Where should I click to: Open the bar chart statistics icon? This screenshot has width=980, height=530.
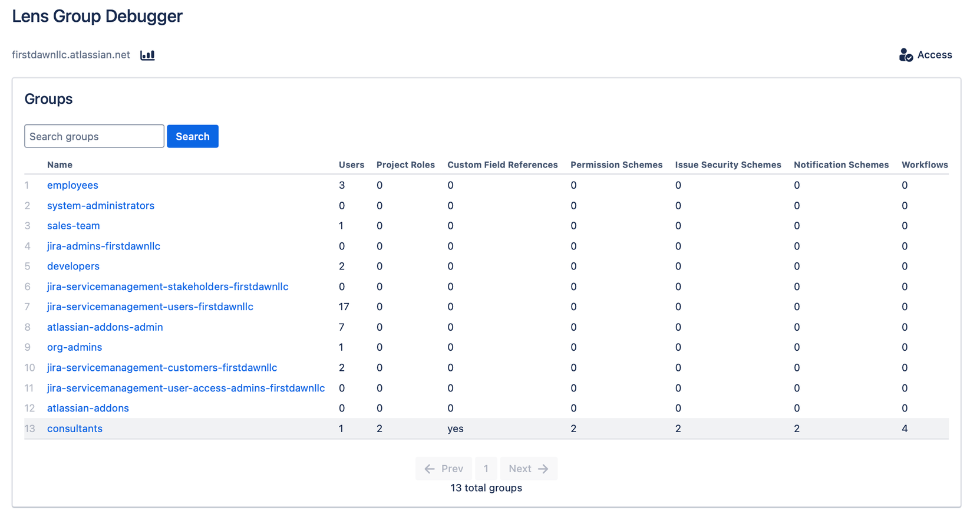click(147, 55)
